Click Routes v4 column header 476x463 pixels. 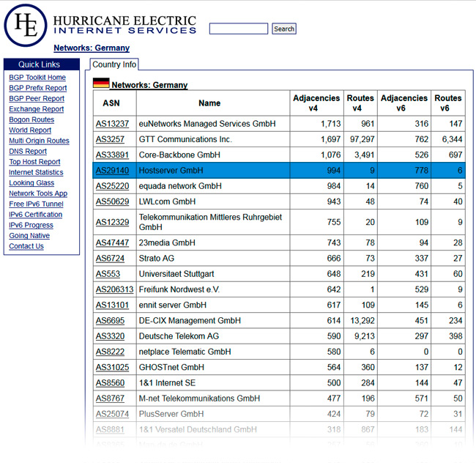[x=360, y=103]
